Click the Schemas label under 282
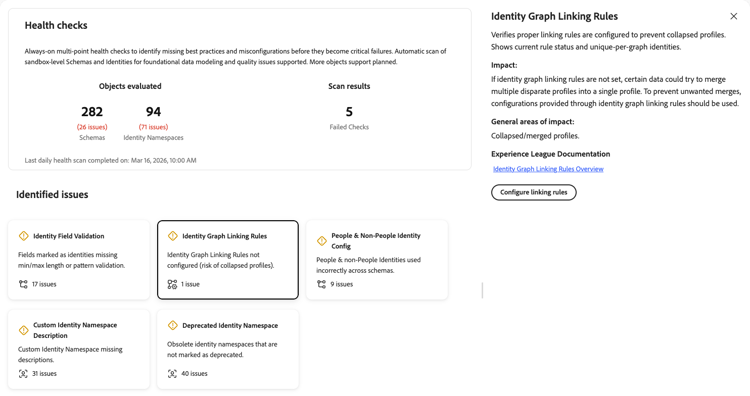The height and width of the screenshot is (396, 750). click(92, 138)
